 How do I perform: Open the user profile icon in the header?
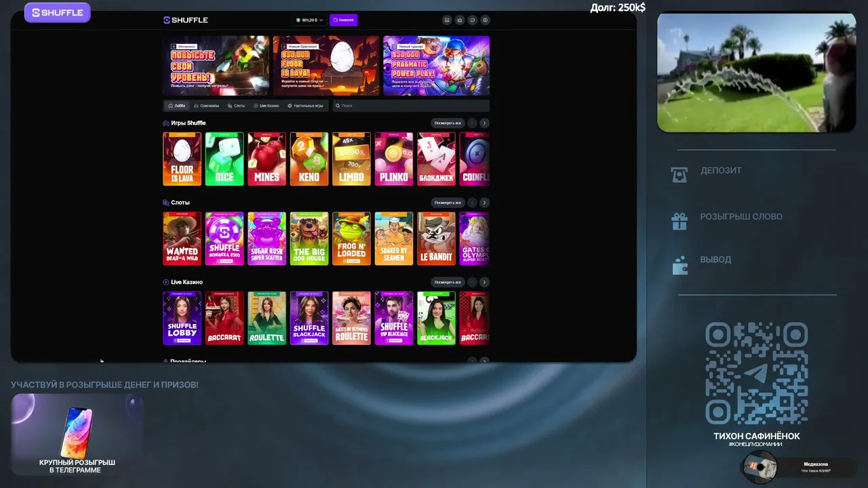coord(485,20)
